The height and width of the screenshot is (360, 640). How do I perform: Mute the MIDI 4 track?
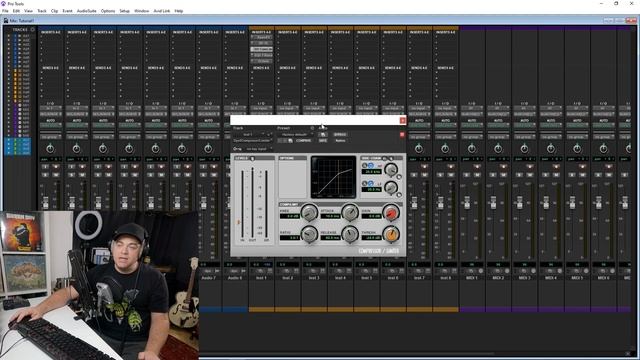pos(556,175)
